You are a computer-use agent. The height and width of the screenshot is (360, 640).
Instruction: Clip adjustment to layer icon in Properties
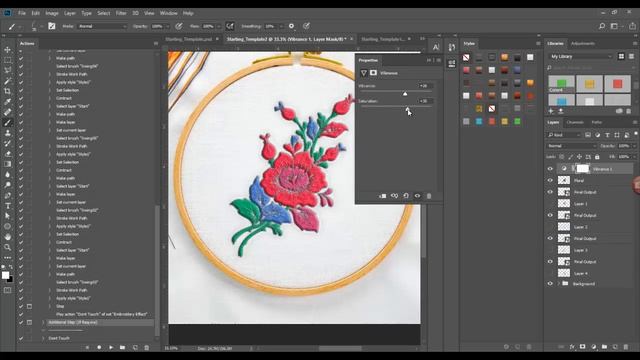pos(382,196)
